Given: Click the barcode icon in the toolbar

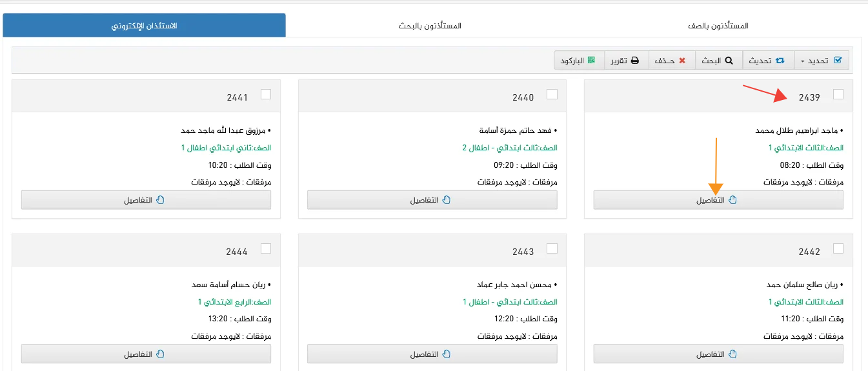Looking at the screenshot, I should coord(592,61).
